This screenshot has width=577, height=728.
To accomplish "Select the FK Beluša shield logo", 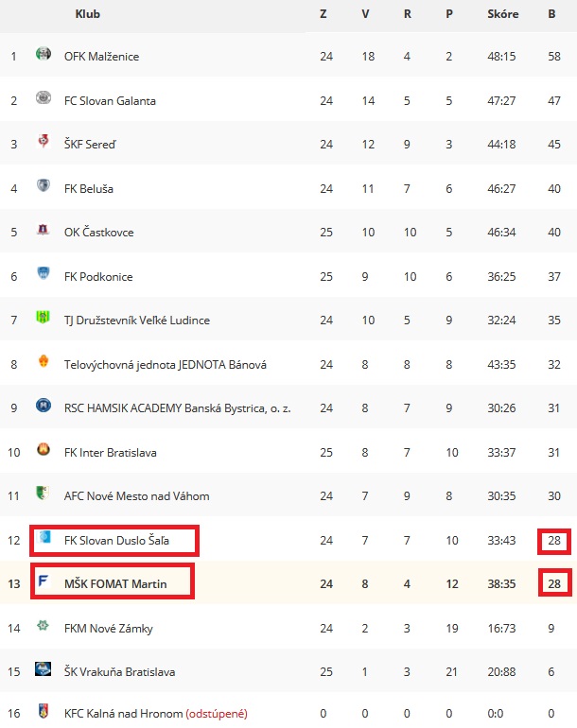I will (x=44, y=185).
